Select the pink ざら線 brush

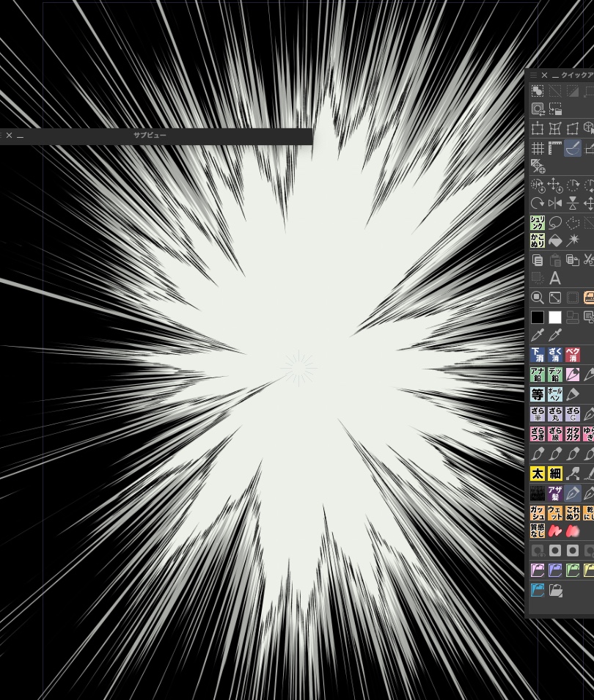pos(555,433)
